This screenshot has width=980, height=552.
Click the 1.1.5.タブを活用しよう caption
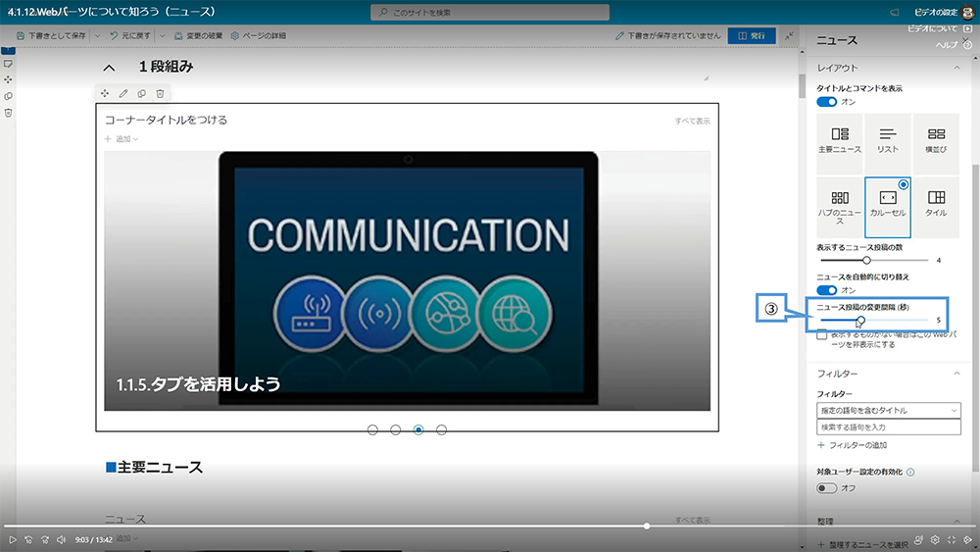coord(198,383)
